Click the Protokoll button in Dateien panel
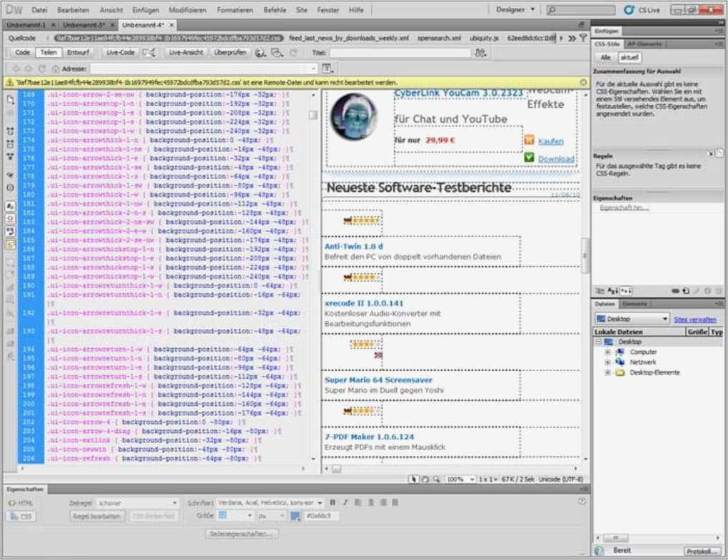Viewport: 728px width, 560px height. (702, 551)
